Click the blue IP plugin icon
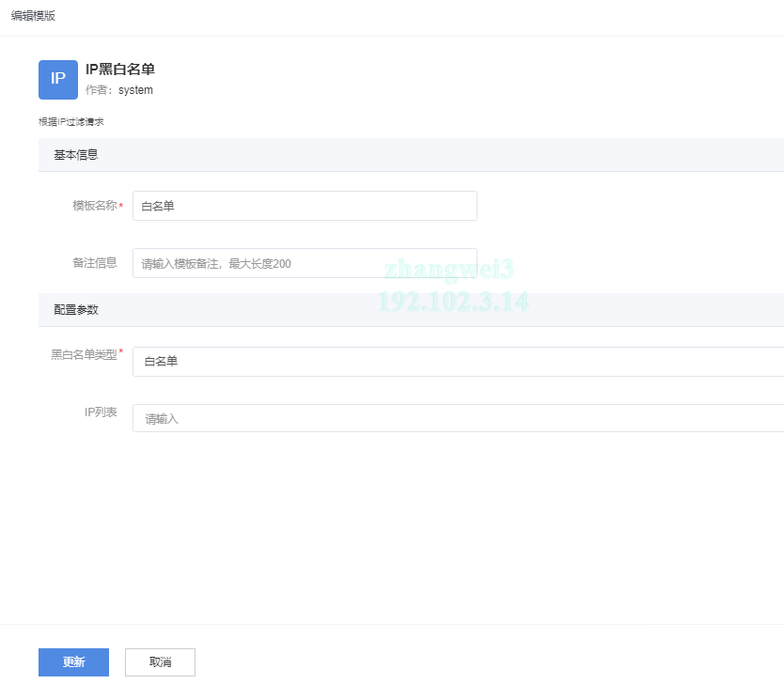The image size is (784, 684). click(58, 79)
